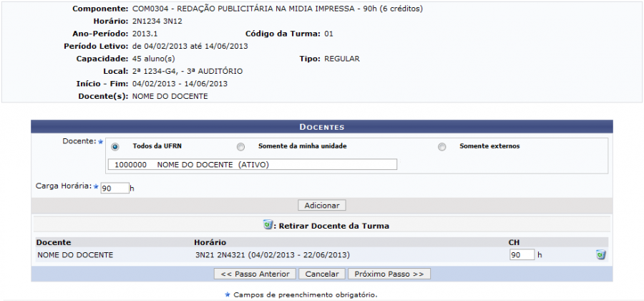644x301 pixels.
Task: Click the Horário column header in table
Action: tap(210, 242)
